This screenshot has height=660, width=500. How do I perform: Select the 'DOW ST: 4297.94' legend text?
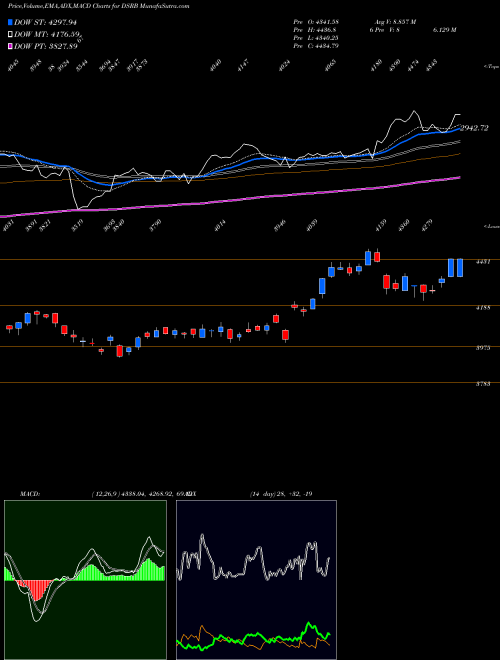coord(45,22)
